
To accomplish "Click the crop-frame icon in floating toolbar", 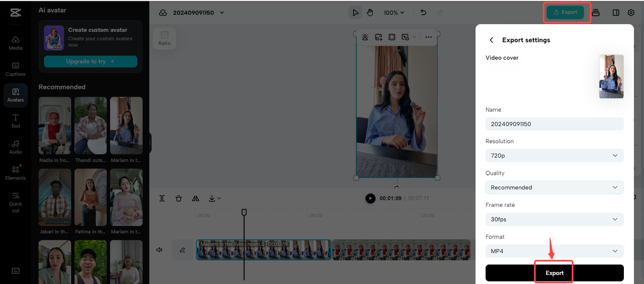I will click(x=392, y=37).
